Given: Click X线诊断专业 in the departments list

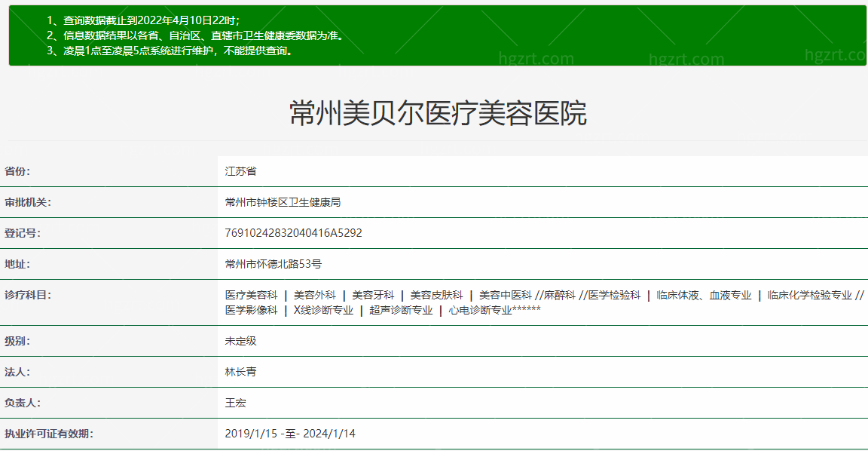Looking at the screenshot, I should click(x=323, y=310).
